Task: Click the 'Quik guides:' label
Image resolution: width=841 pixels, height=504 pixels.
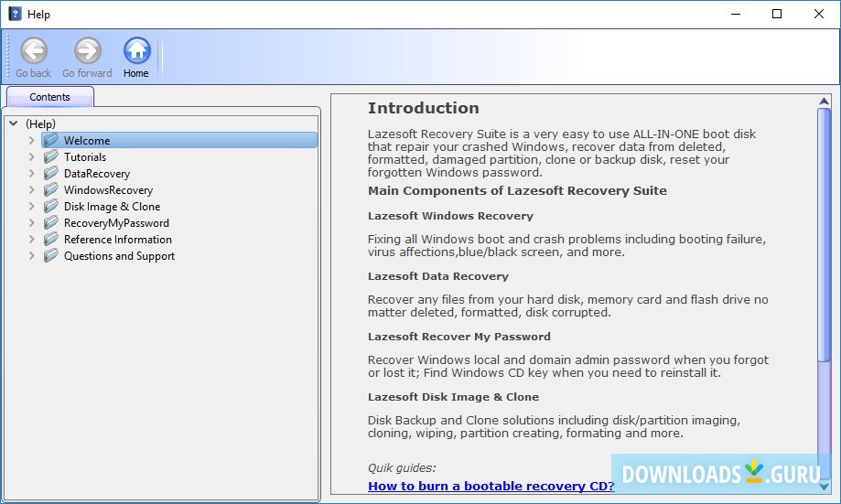Action: coord(402,468)
